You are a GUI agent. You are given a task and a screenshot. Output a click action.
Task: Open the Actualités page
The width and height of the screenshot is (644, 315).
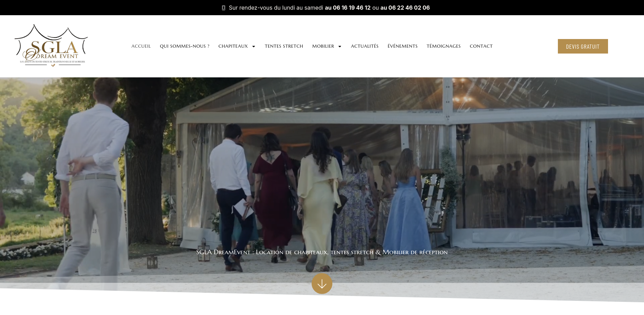click(365, 46)
